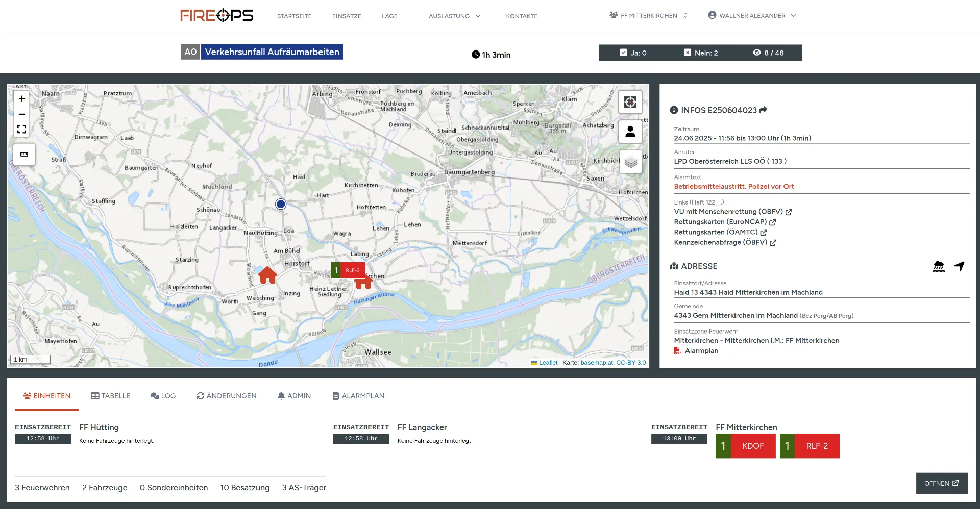Screen dimensions: 980x509
Task: Zoom out on the map
Action: pyautogui.click(x=21, y=114)
